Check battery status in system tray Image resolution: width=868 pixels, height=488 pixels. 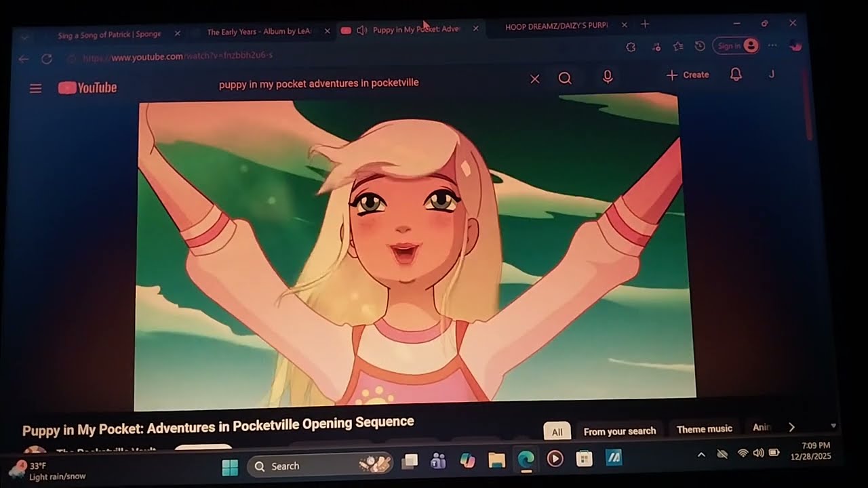click(x=774, y=453)
